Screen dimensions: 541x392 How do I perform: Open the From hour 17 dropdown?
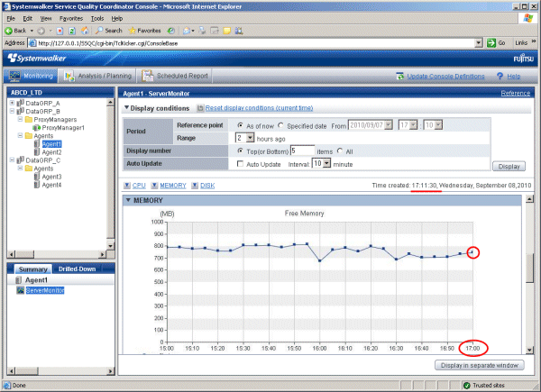tap(413, 124)
